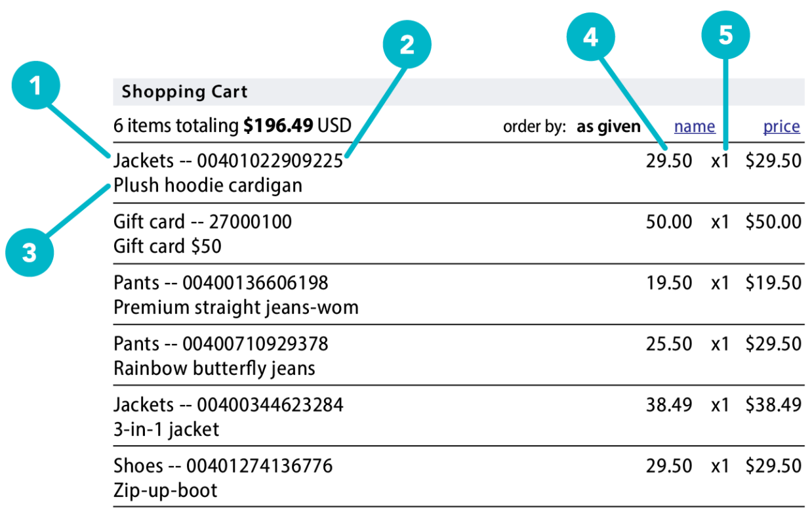Select the Gift card $50 description
Viewport: 812px width, 512px height.
167,247
